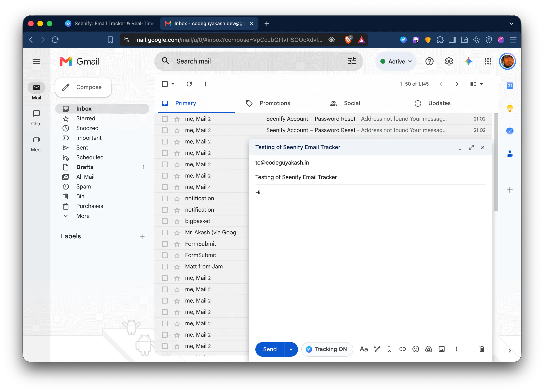
Task: Open the Chat section
Action: coord(37,118)
